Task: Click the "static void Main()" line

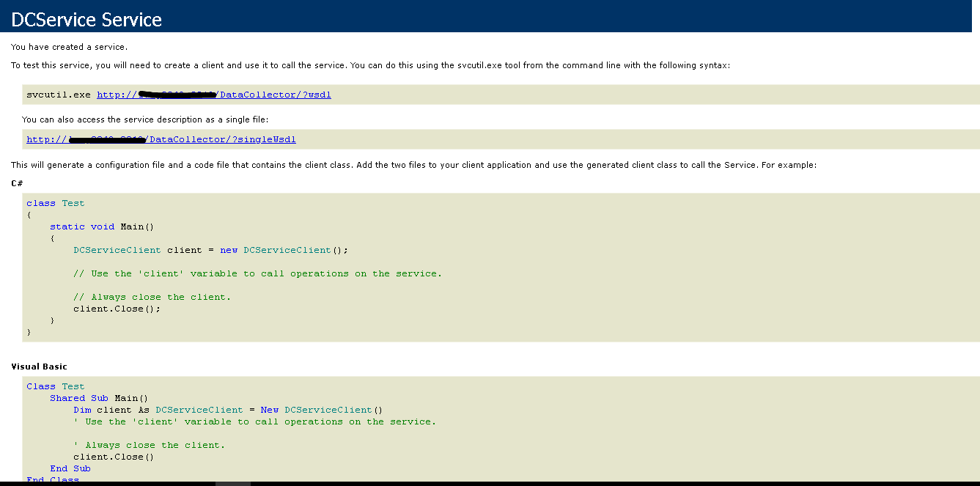Action: point(102,227)
